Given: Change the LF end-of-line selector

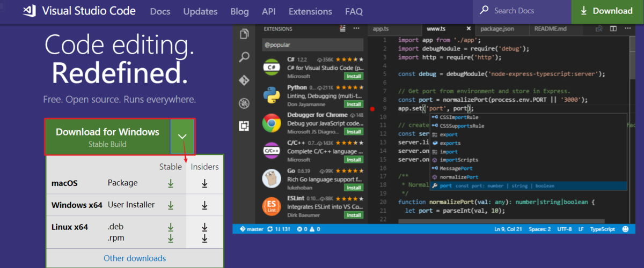Looking at the screenshot, I should (x=581, y=229).
